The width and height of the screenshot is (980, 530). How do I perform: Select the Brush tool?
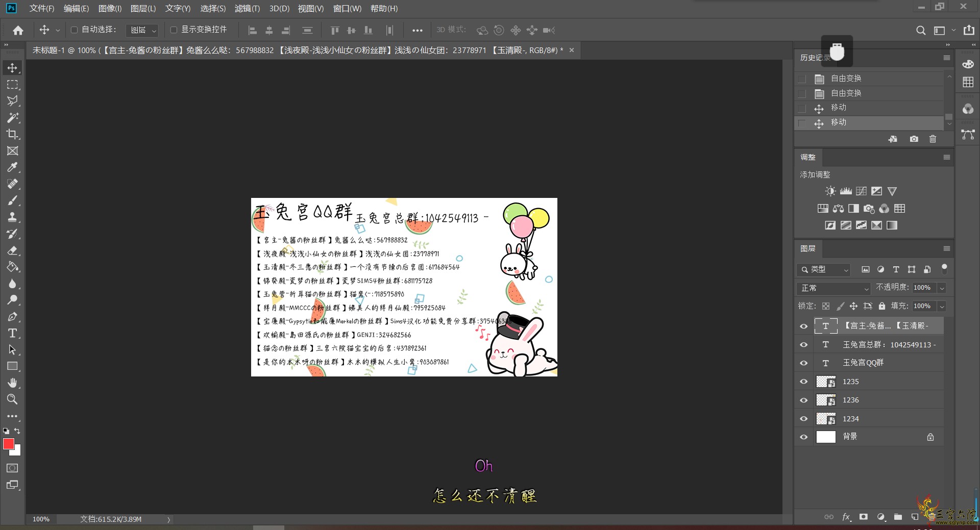click(x=12, y=200)
